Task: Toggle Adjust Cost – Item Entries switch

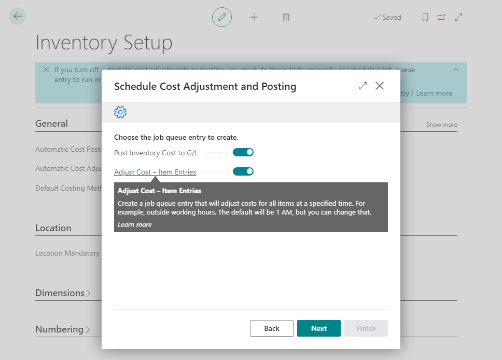Action: (243, 171)
